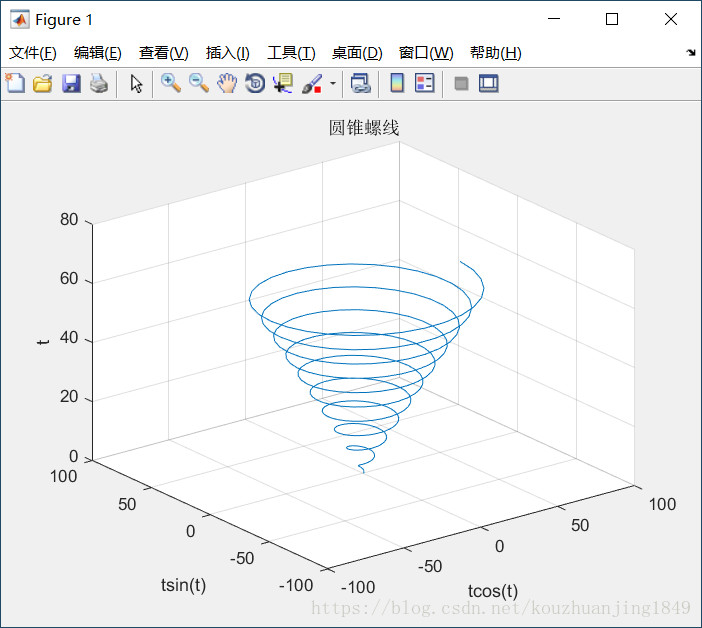Click the z-axis tick label 60

click(x=69, y=278)
